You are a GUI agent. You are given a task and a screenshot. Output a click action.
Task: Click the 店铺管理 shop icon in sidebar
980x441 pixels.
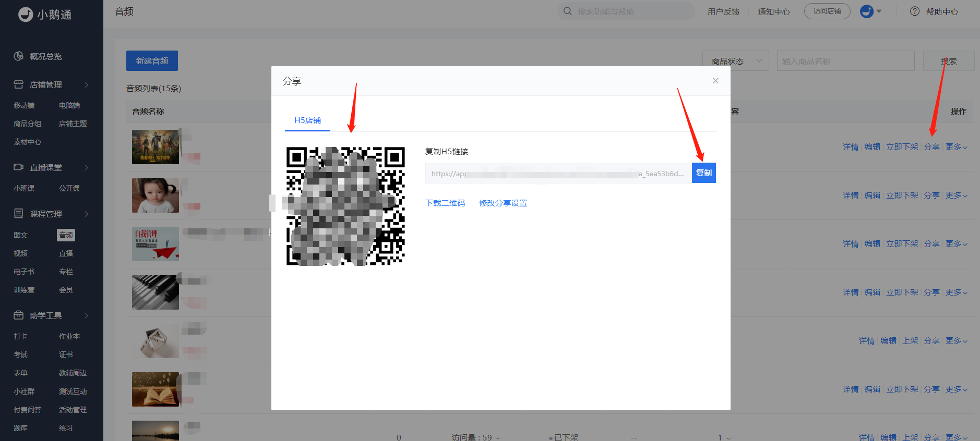(x=18, y=84)
